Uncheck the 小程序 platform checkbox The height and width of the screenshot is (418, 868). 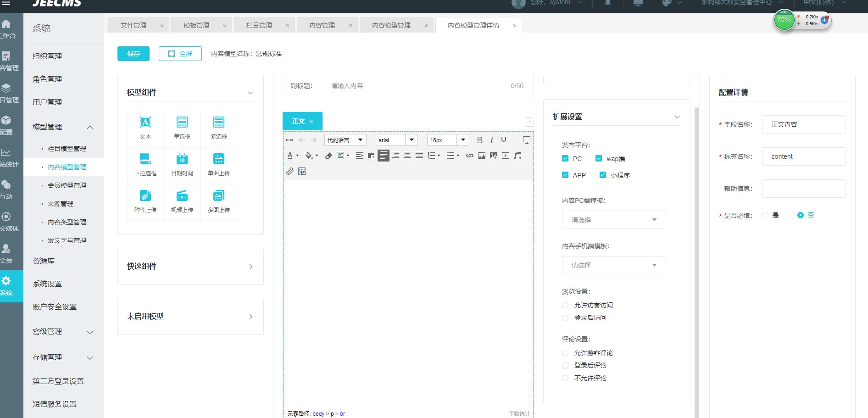pyautogui.click(x=603, y=175)
